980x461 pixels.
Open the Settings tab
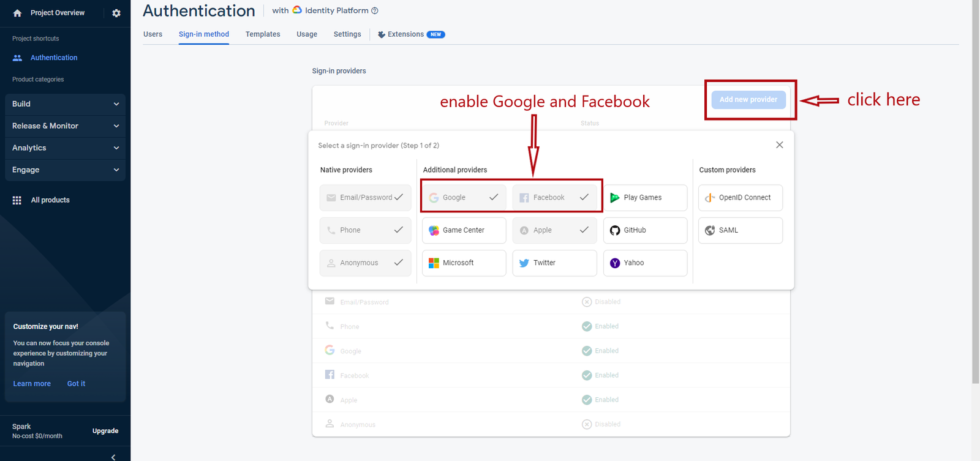(x=347, y=34)
